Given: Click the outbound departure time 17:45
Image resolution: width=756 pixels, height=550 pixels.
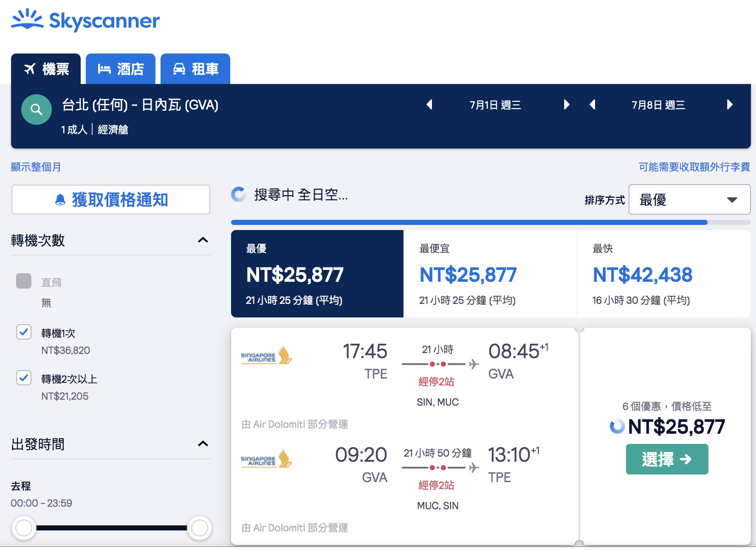Looking at the screenshot, I should pyautogui.click(x=365, y=351).
